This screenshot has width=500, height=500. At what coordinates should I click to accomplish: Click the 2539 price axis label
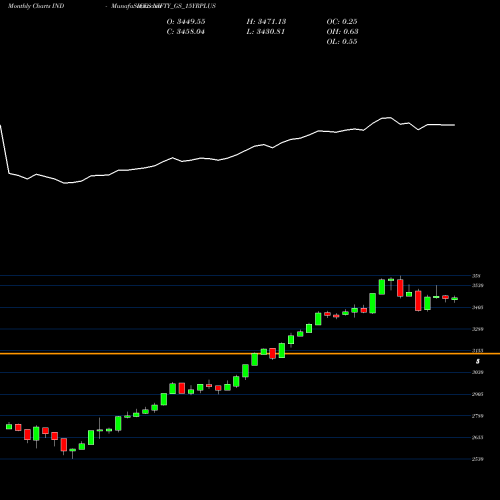(x=478, y=459)
